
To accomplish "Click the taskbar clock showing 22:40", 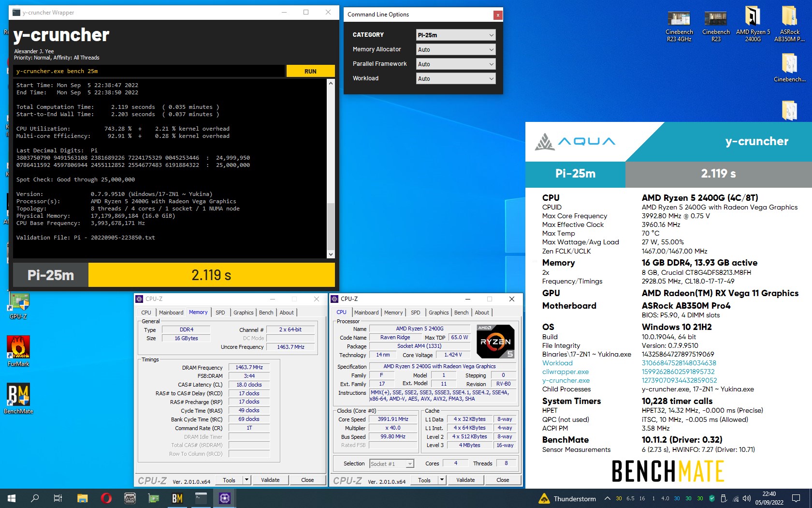I will point(769,498).
